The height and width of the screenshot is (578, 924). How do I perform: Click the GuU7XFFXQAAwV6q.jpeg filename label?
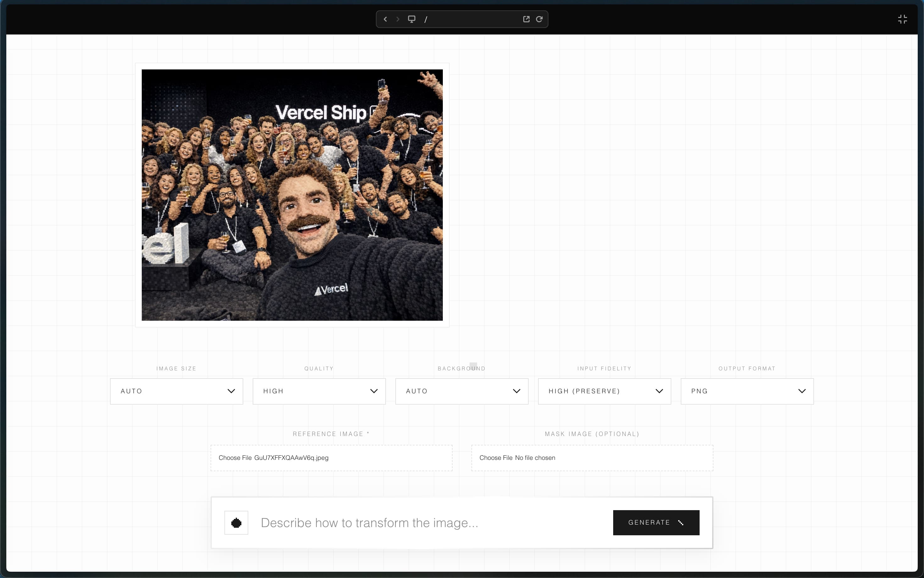[291, 458]
